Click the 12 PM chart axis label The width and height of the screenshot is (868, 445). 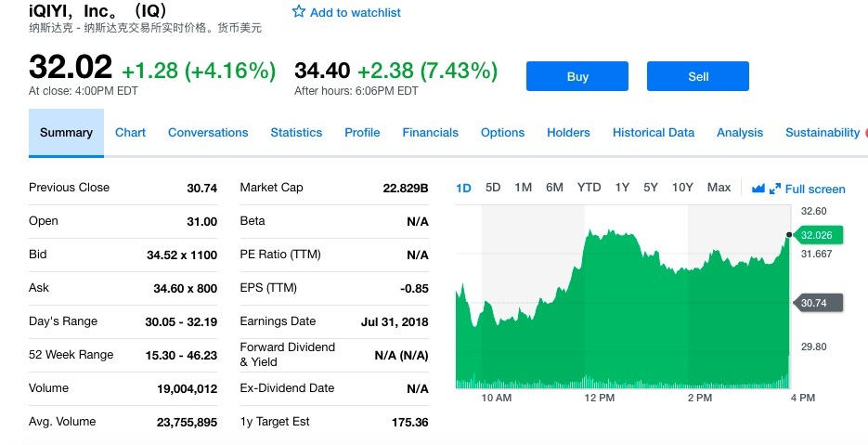600,398
